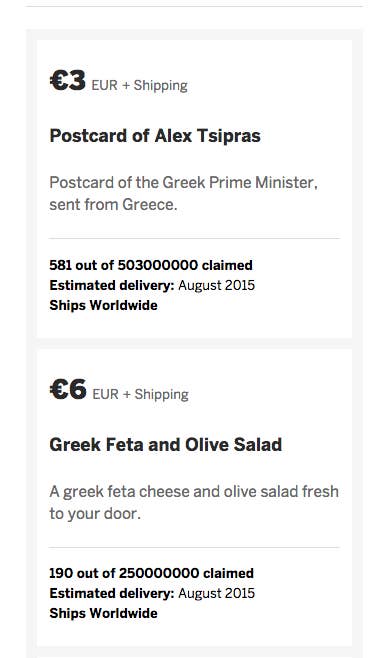385x658 pixels.
Task: Click EUR + Shipping next to €6
Action: click(140, 394)
